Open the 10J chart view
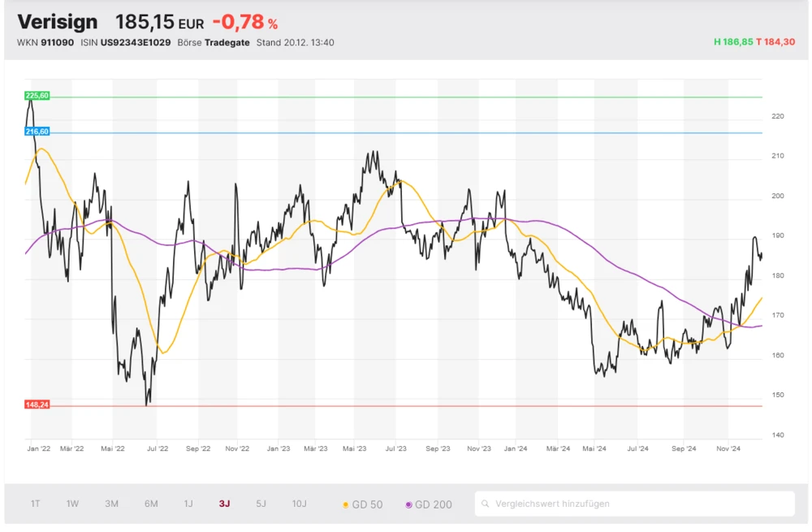 [x=299, y=504]
